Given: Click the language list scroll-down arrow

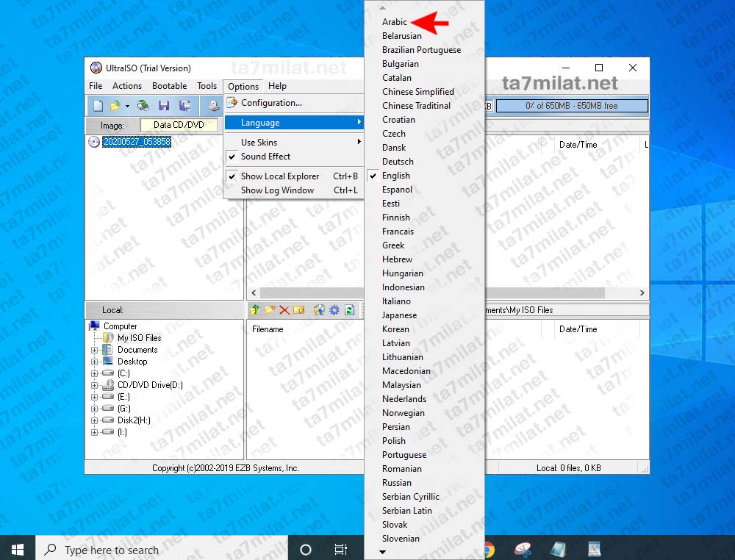Looking at the screenshot, I should [382, 552].
